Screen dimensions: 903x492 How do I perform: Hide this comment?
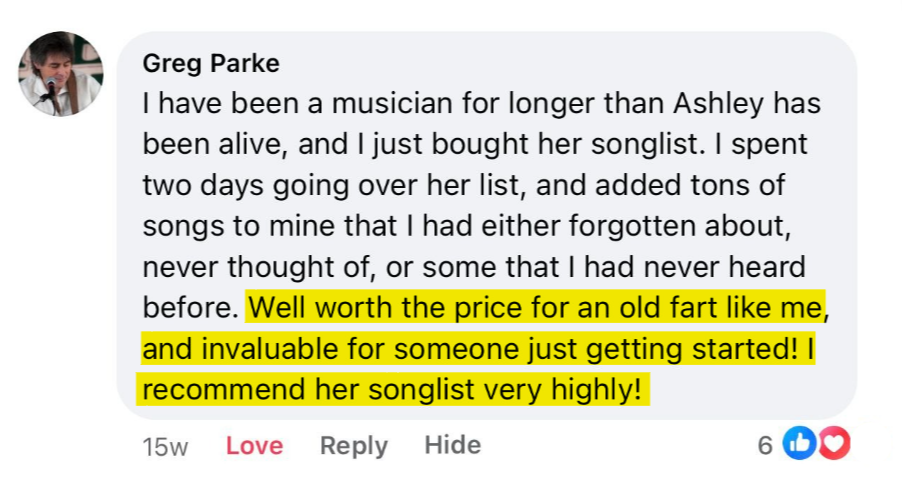(452, 445)
